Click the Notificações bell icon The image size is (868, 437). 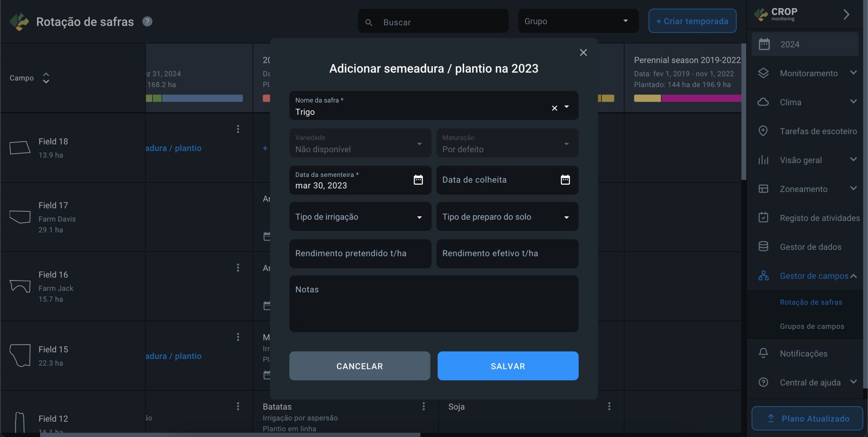(763, 353)
